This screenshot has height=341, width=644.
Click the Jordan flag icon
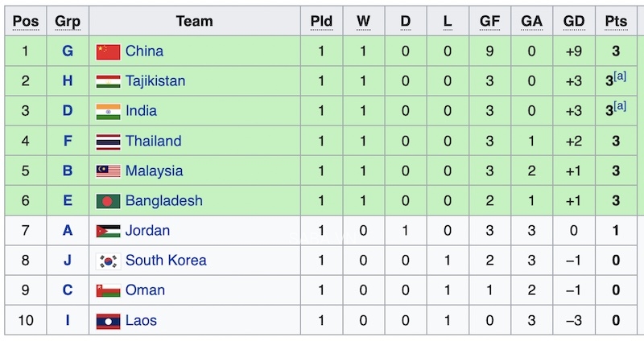(108, 231)
